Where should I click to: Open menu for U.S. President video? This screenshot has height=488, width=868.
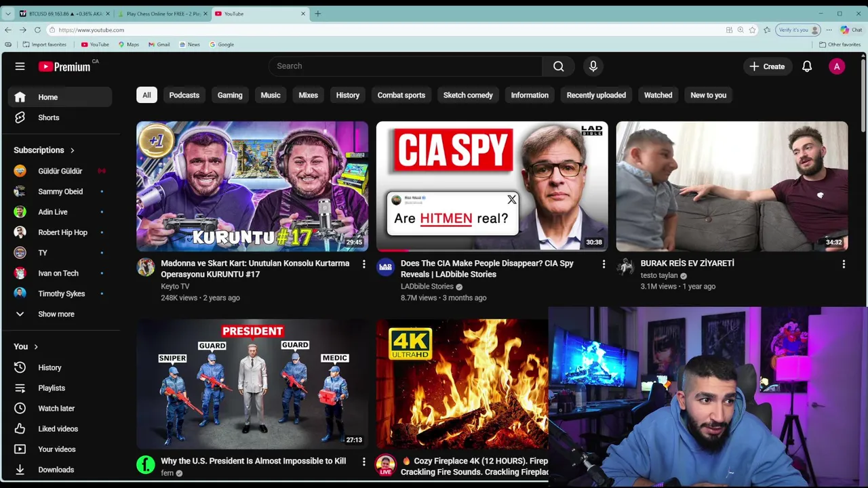tap(363, 462)
